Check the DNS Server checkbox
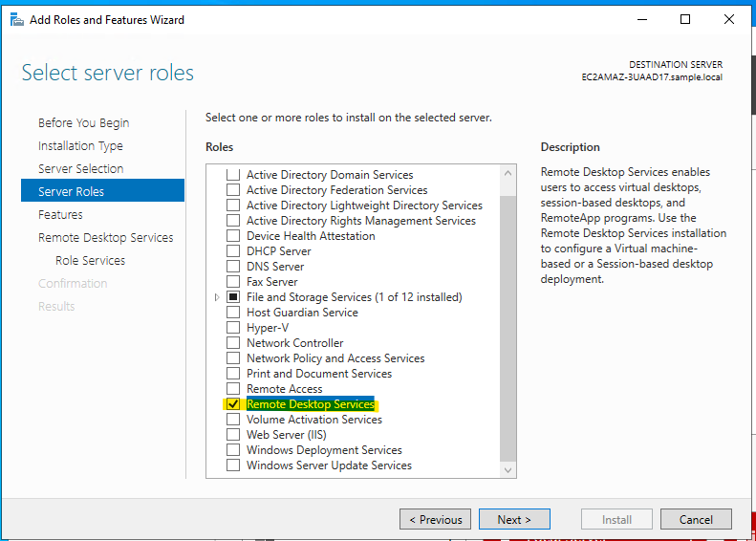 233,267
